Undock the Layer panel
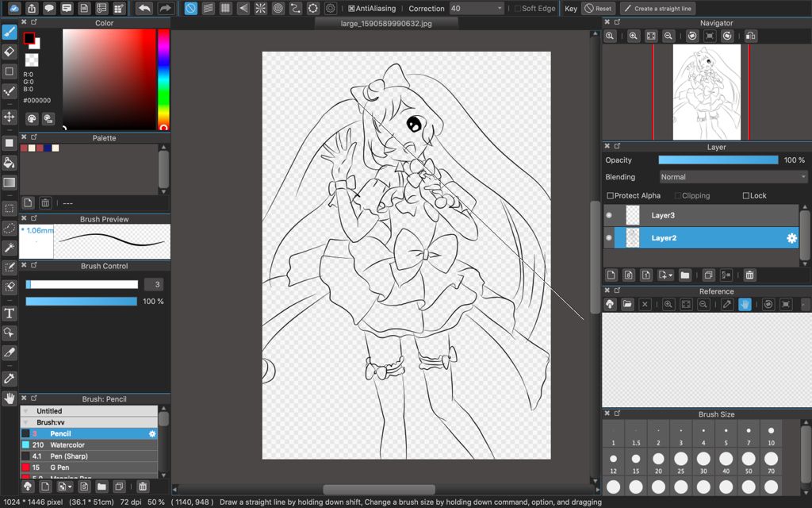This screenshot has height=508, width=812. coord(617,147)
